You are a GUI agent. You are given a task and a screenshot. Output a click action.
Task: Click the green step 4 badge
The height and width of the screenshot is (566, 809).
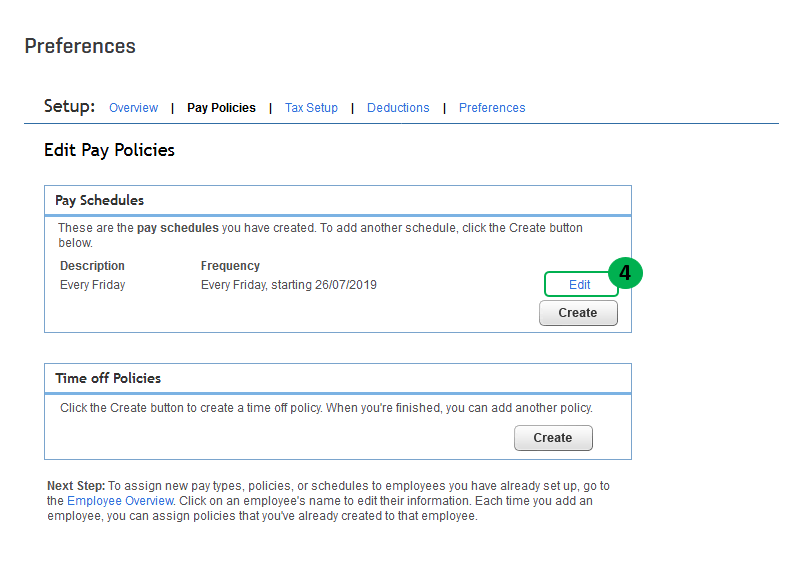tap(625, 273)
